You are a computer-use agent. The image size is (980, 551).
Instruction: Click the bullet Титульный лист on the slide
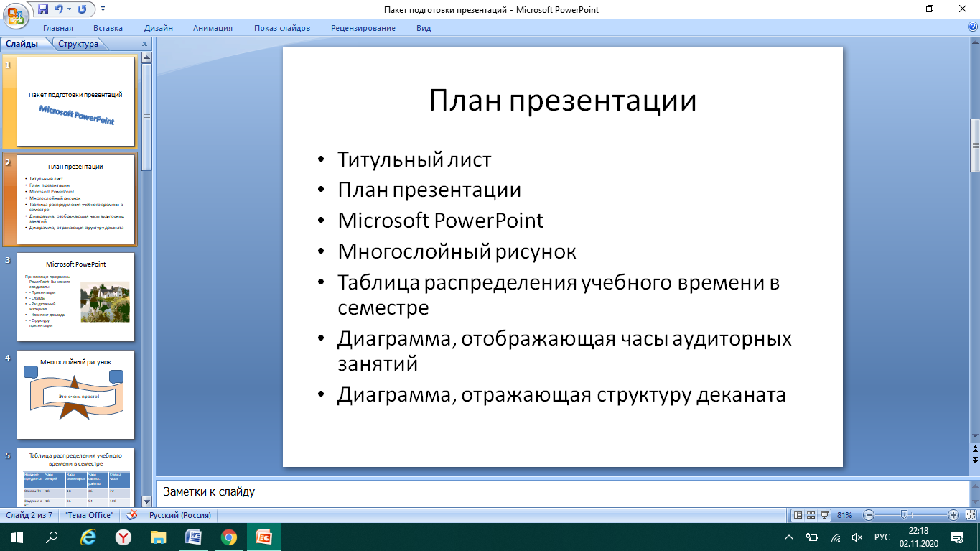coord(415,159)
